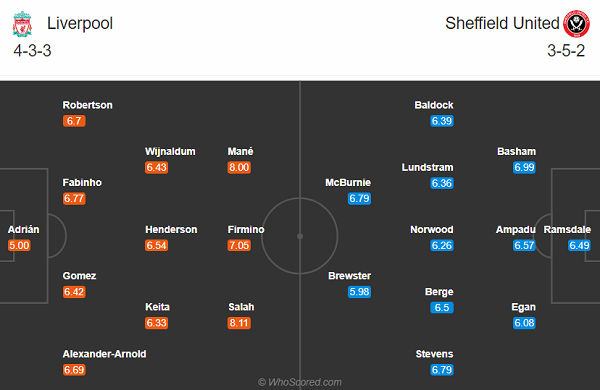This screenshot has height=390, width=600.
Task: Click Firmino's 7.05 rating badge
Action: pyautogui.click(x=239, y=245)
